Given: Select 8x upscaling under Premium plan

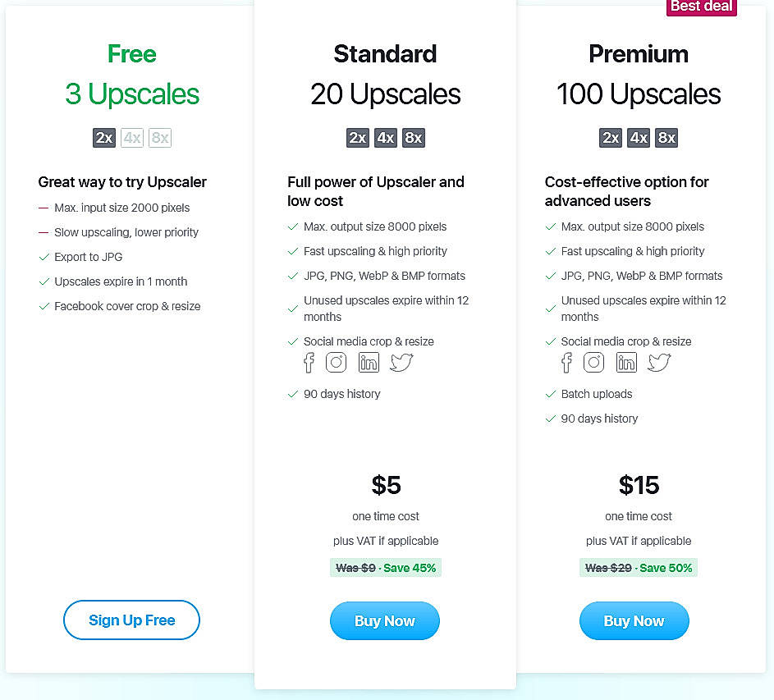Looking at the screenshot, I should pos(666,138).
